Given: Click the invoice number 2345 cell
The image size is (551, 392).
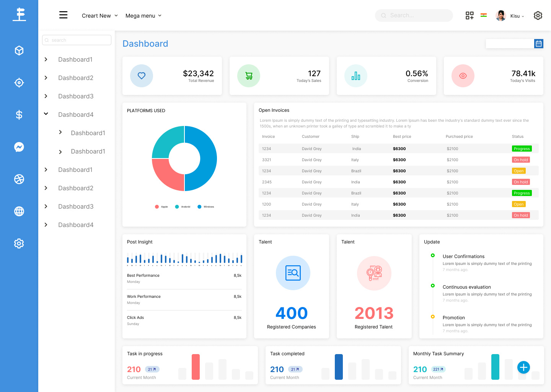Looking at the screenshot, I should [267, 182].
